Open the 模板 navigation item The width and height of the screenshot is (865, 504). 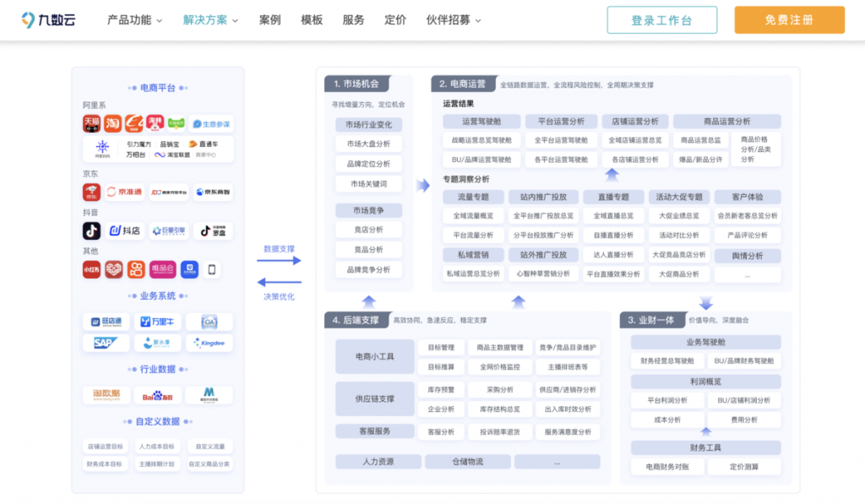(x=312, y=19)
